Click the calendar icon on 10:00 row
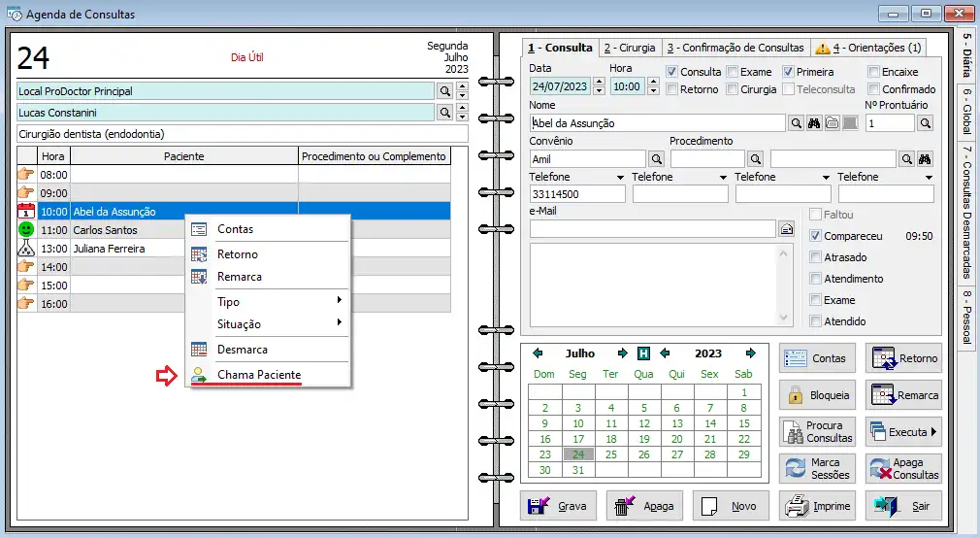This screenshot has height=538, width=980. point(26,211)
